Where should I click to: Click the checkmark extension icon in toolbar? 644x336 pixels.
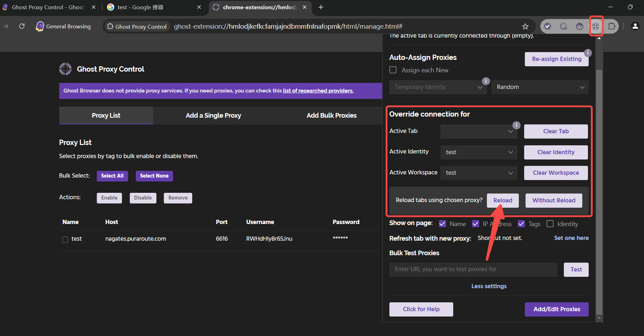548,26
